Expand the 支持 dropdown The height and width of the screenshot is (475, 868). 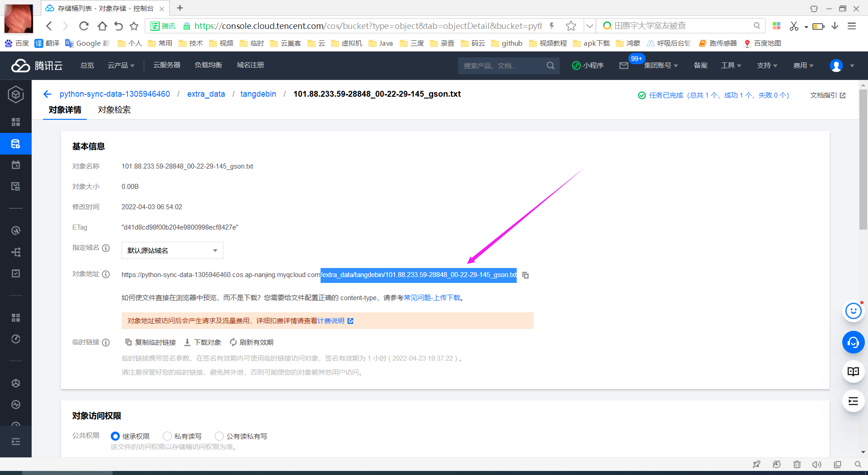767,66
